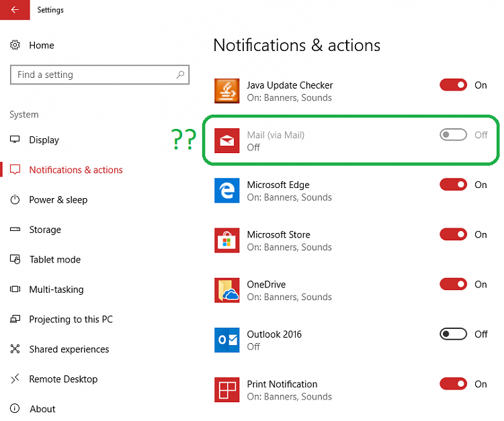Click the Java Update Checker app icon
The width and height of the screenshot is (504, 421).
(x=227, y=91)
